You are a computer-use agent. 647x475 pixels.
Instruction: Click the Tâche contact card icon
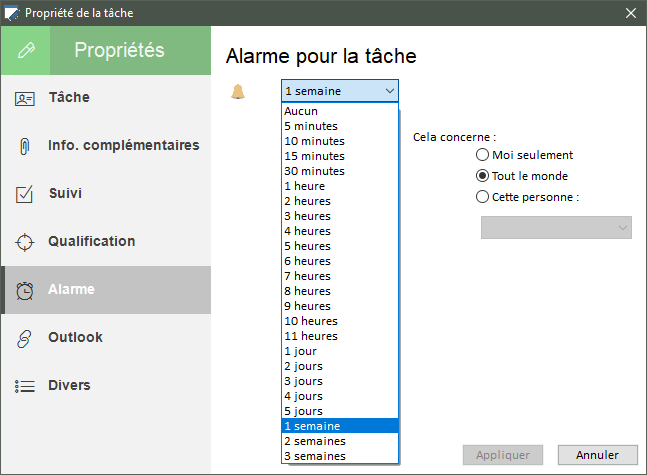click(25, 99)
